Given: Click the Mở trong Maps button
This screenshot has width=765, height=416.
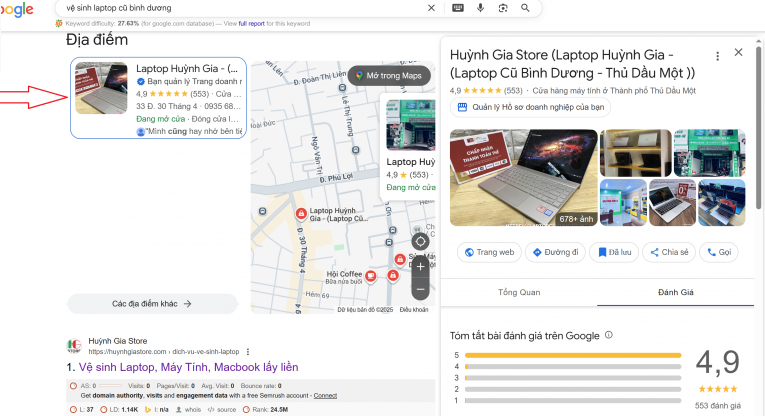Looking at the screenshot, I should [x=389, y=76].
